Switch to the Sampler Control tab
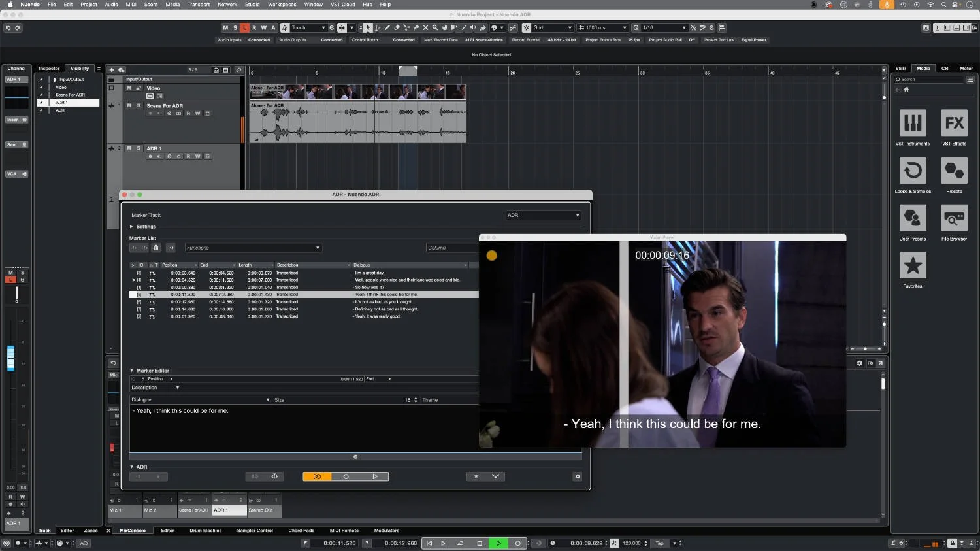 pyautogui.click(x=255, y=531)
